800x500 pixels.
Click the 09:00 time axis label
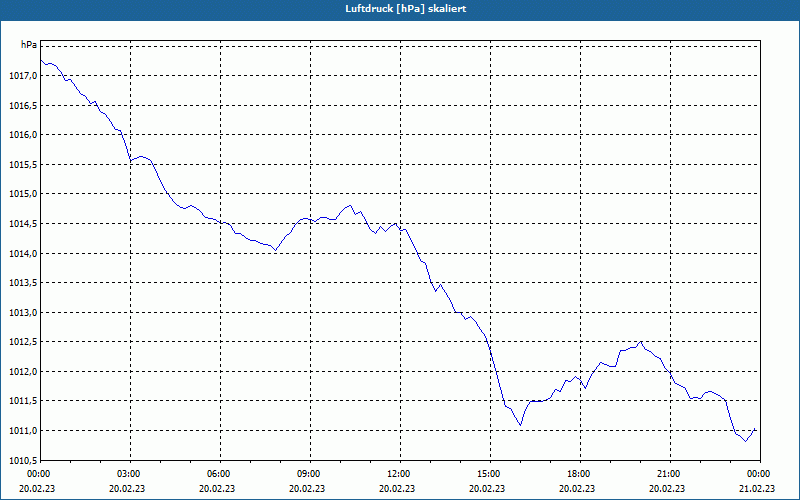pos(307,474)
